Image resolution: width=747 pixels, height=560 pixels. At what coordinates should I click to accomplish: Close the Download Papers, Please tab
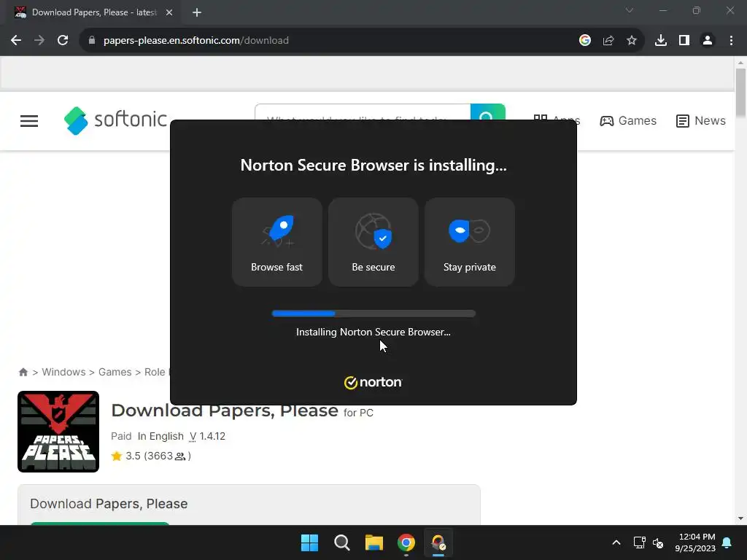tap(169, 12)
